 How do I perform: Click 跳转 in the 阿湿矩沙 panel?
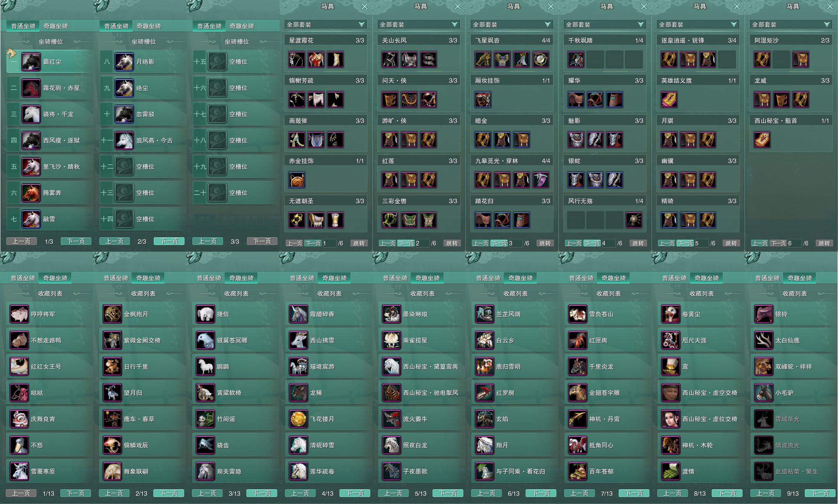pyautogui.click(x=824, y=243)
